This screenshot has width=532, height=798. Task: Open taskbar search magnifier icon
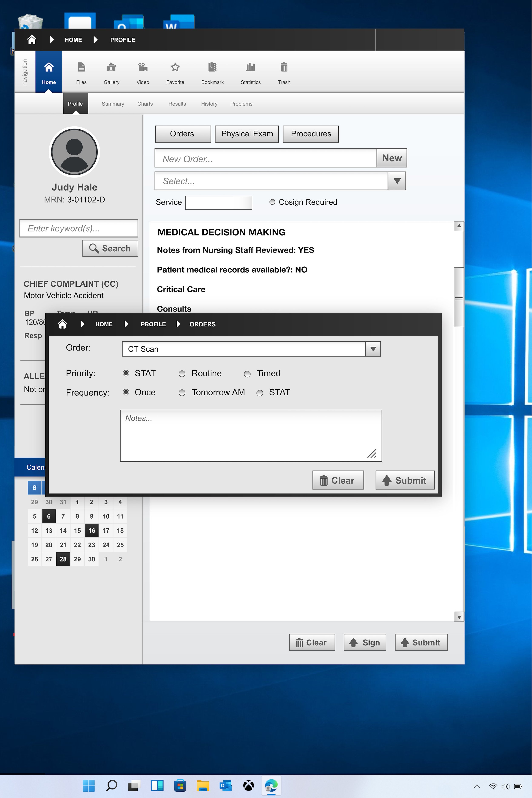[x=112, y=785]
